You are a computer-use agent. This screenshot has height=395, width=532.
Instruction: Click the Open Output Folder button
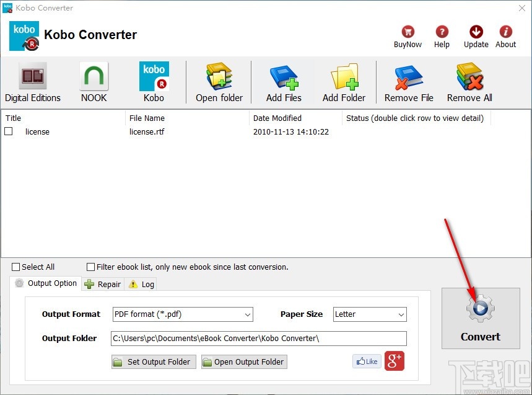coord(244,362)
